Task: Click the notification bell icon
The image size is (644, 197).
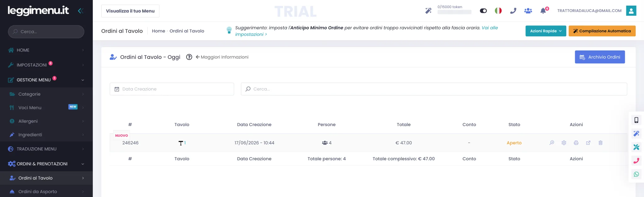Action: pyautogui.click(x=543, y=11)
